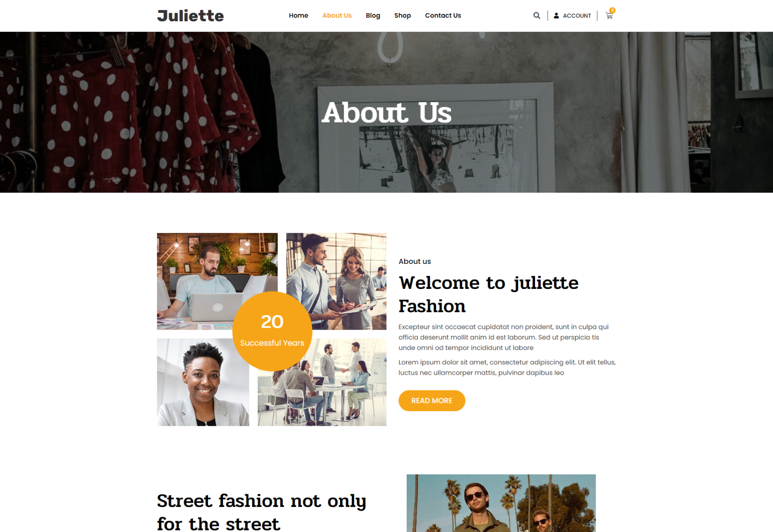Open the smiling woman portrait photo
The image size is (773, 532).
[203, 383]
